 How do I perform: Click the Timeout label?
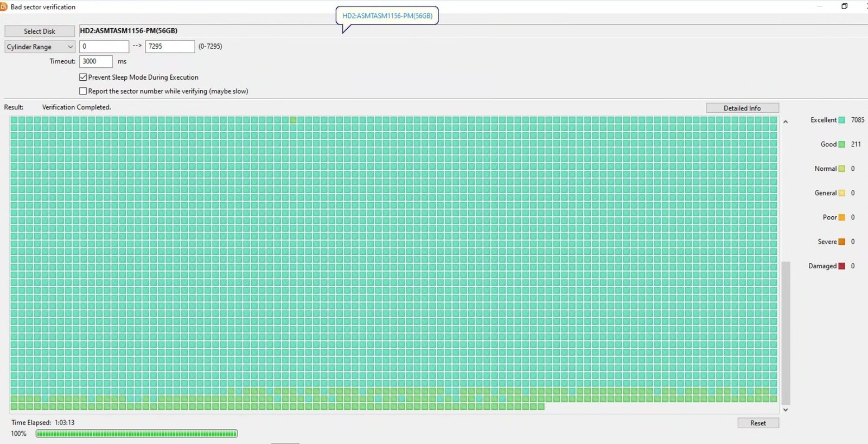coord(62,61)
